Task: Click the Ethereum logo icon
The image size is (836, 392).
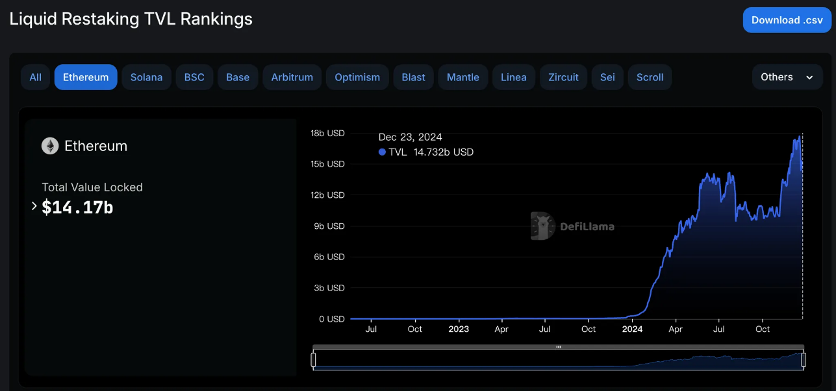Action: click(x=50, y=146)
